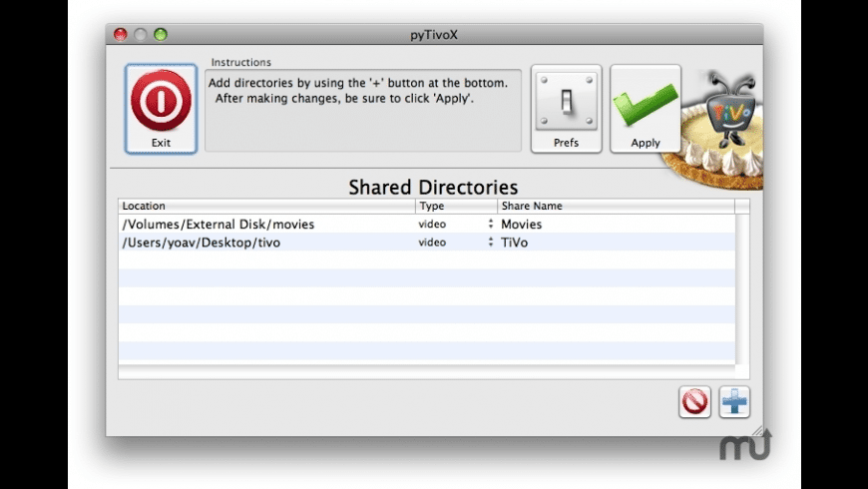Viewport: 868px width, 489px height.
Task: Click the Movies share name cell
Action: tap(522, 225)
